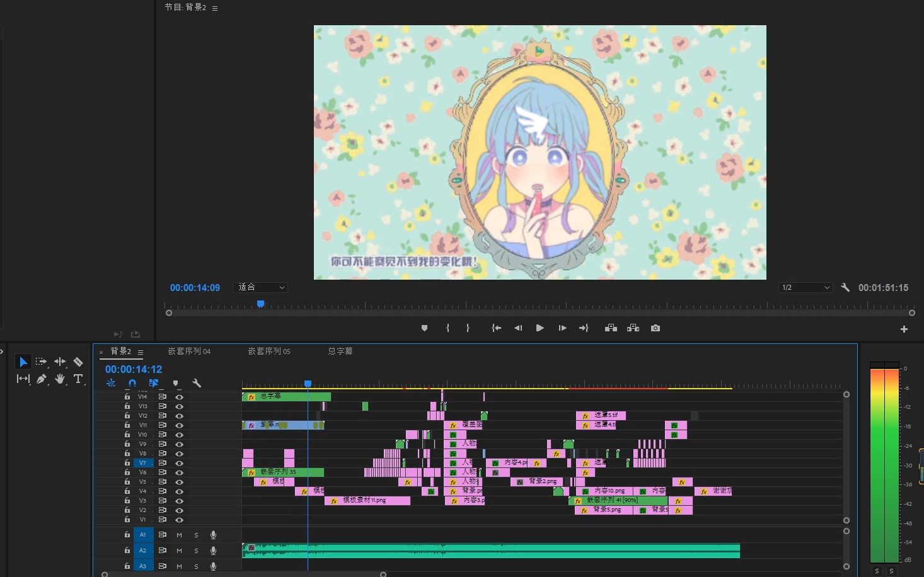Select the Track Select Forward tool
This screenshot has width=924, height=577.
(42, 362)
